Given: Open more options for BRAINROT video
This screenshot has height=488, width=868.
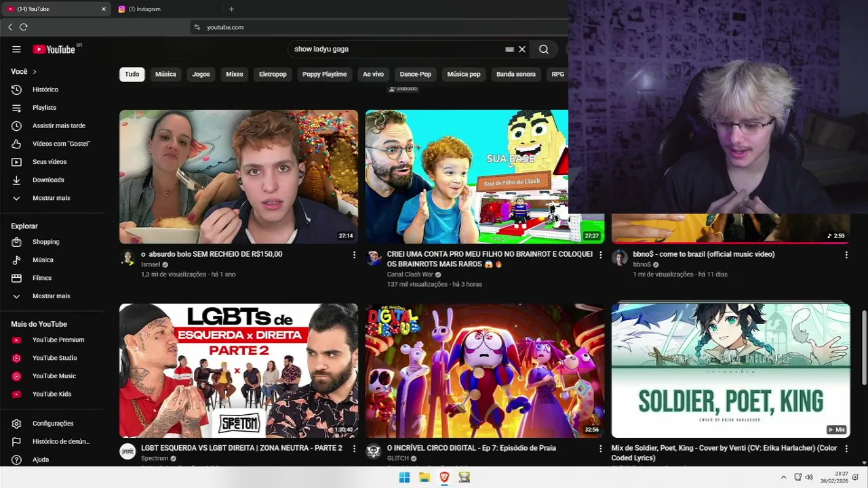Looking at the screenshot, I should tap(600, 255).
